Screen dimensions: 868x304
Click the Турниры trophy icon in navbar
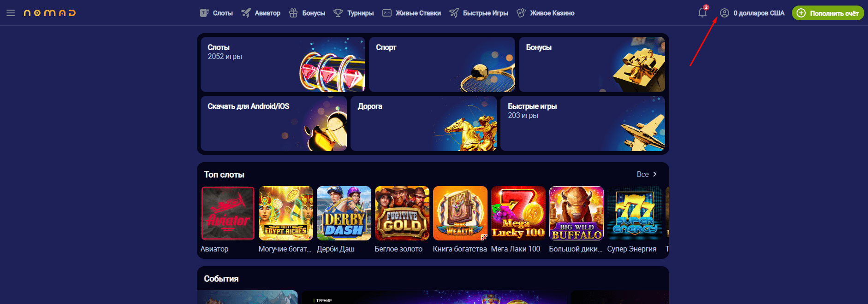338,13
